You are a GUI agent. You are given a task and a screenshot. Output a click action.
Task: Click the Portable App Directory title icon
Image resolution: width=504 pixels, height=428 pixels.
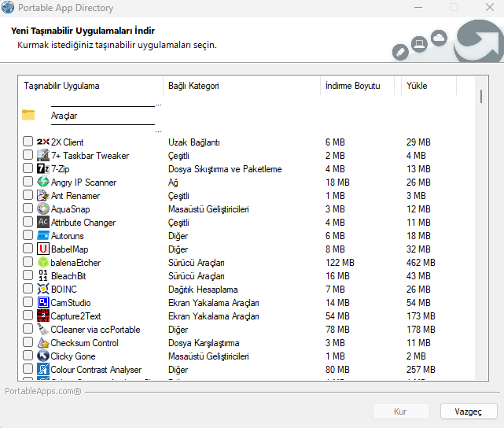(x=8, y=7)
